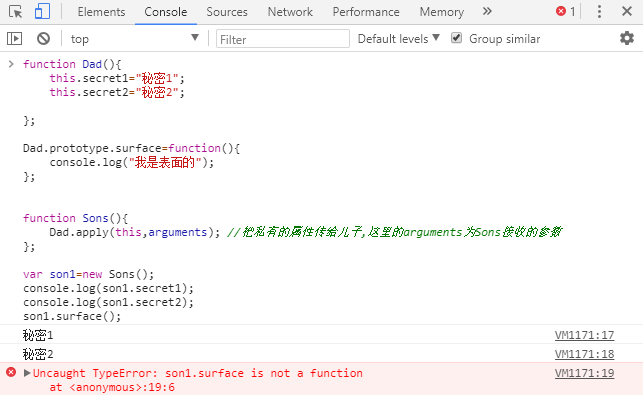Click the red error icon beside TypeError

[11, 372]
